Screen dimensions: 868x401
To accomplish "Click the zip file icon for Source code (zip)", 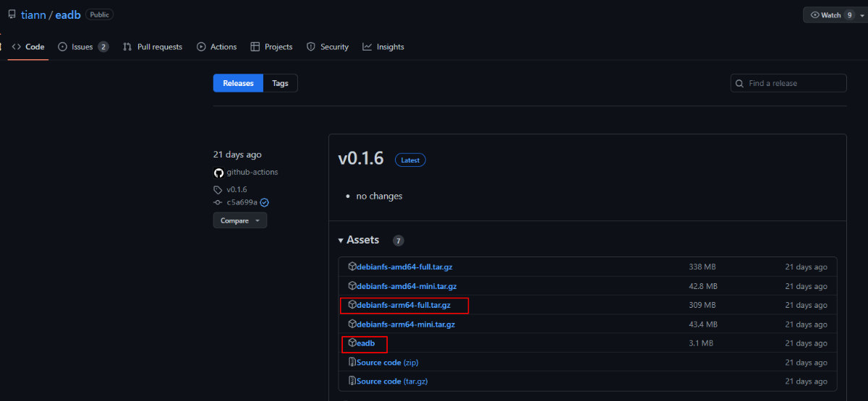I will pyautogui.click(x=352, y=362).
